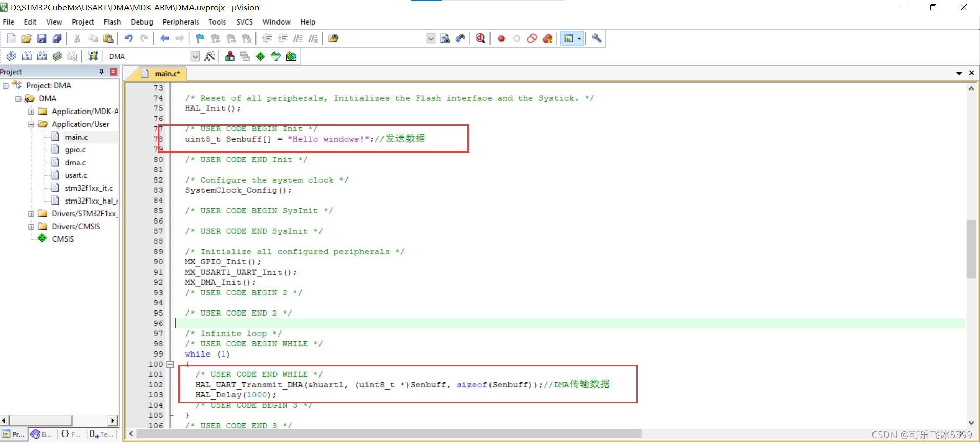Screen dimensions: 980x444
Task: Click the Find in Files icon
Action: click(x=333, y=38)
